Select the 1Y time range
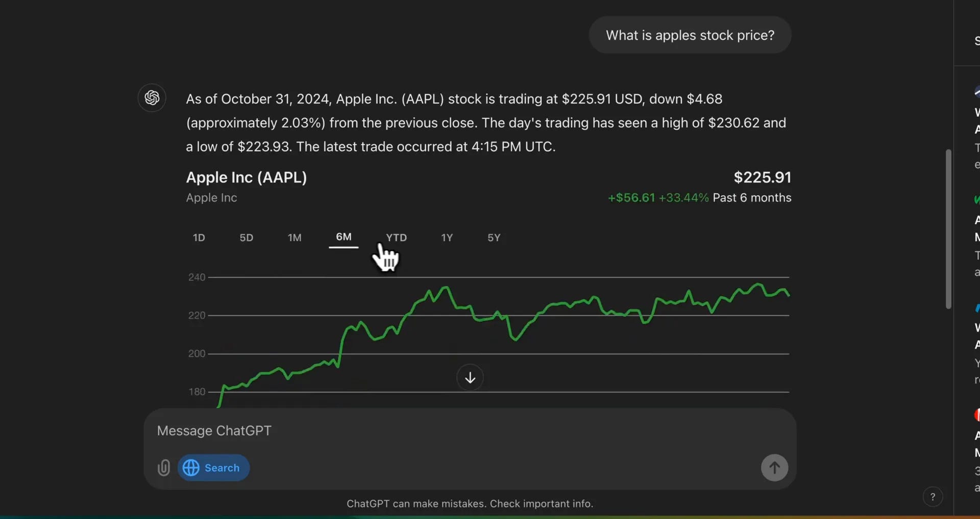 click(x=447, y=238)
